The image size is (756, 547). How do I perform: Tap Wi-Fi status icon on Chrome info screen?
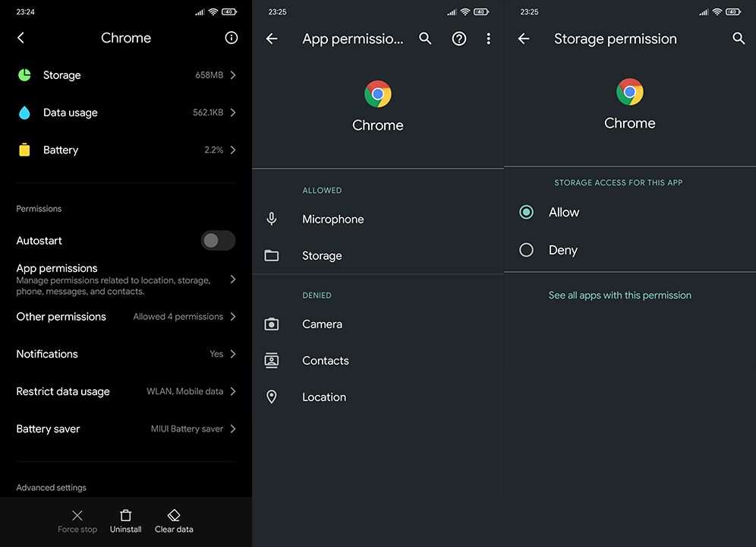(x=213, y=11)
